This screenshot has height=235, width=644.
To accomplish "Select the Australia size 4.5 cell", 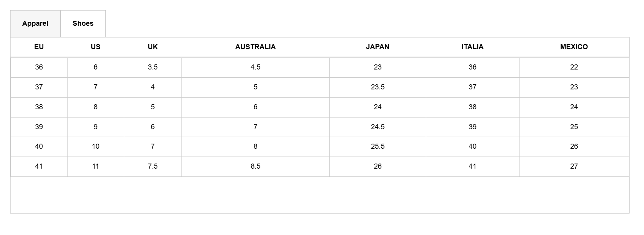I will [255, 67].
